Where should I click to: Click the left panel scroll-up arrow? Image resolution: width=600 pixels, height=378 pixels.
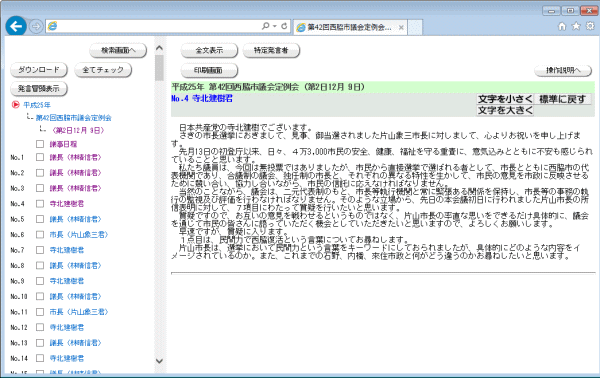[x=160, y=48]
